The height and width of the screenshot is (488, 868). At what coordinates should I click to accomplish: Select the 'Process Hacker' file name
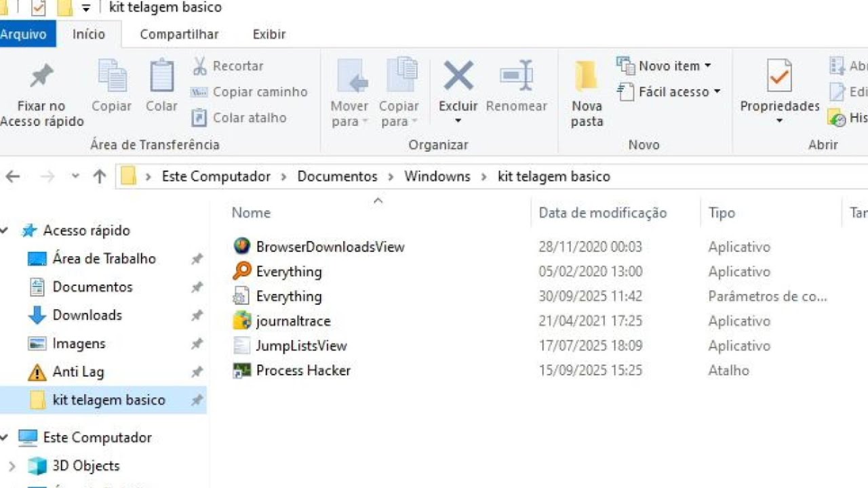pyautogui.click(x=303, y=370)
